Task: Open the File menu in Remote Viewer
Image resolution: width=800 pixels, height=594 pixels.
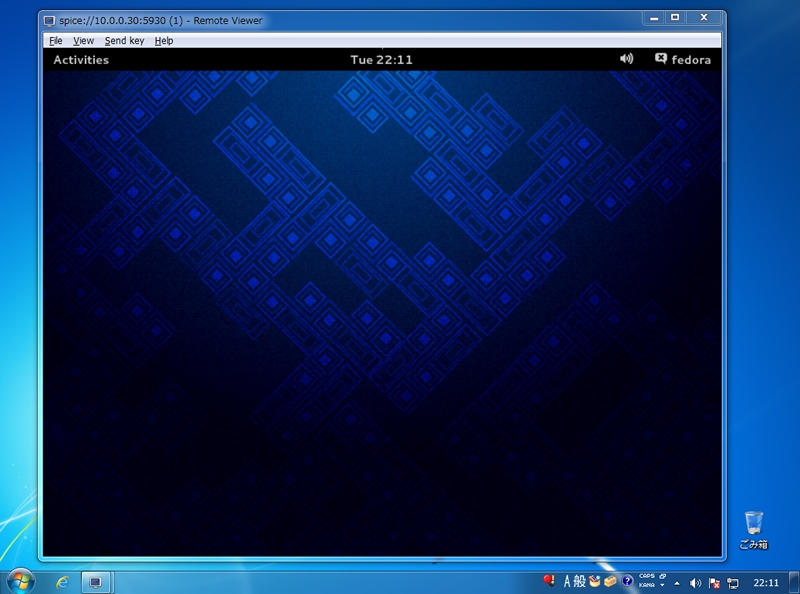Action: pos(56,41)
